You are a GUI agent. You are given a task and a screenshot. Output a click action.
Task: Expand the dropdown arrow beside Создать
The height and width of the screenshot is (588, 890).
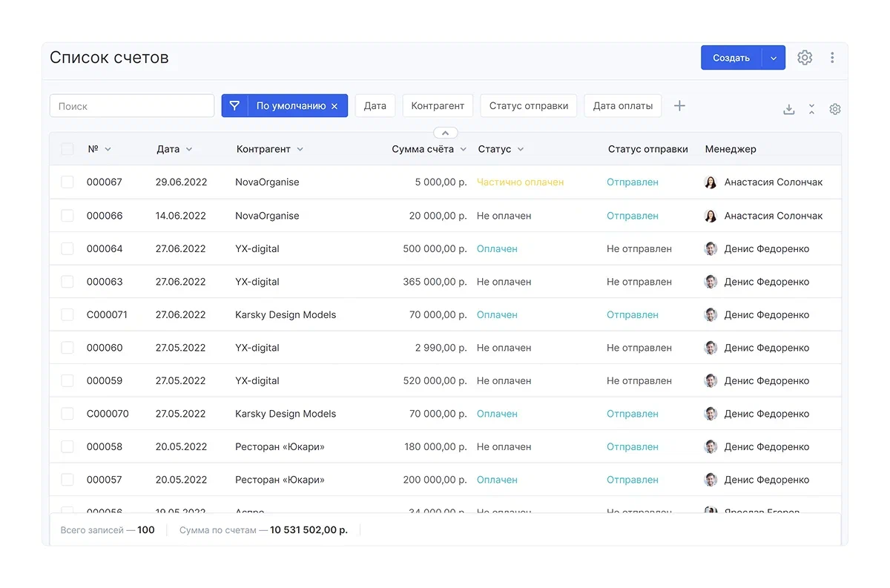click(774, 58)
